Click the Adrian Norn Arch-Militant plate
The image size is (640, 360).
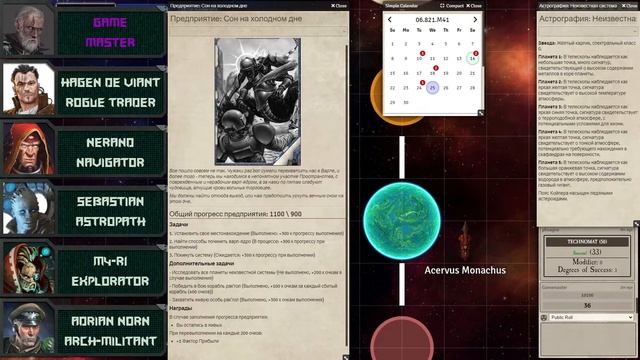tap(110, 331)
